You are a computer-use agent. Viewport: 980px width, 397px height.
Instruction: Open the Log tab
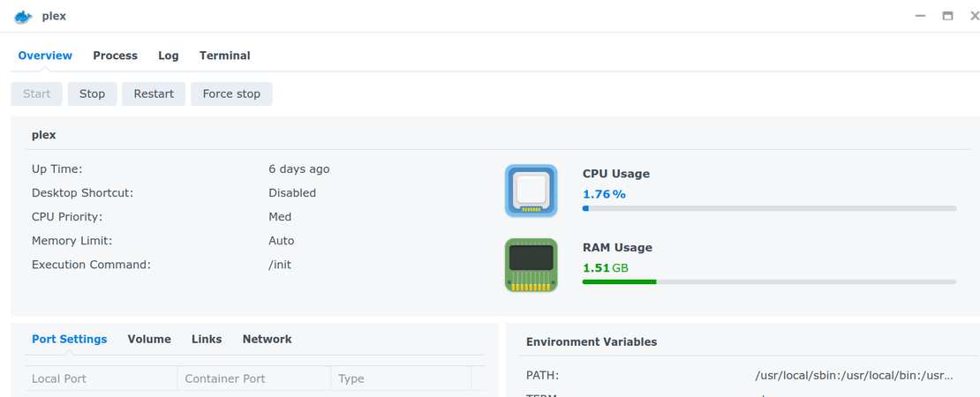click(x=168, y=56)
